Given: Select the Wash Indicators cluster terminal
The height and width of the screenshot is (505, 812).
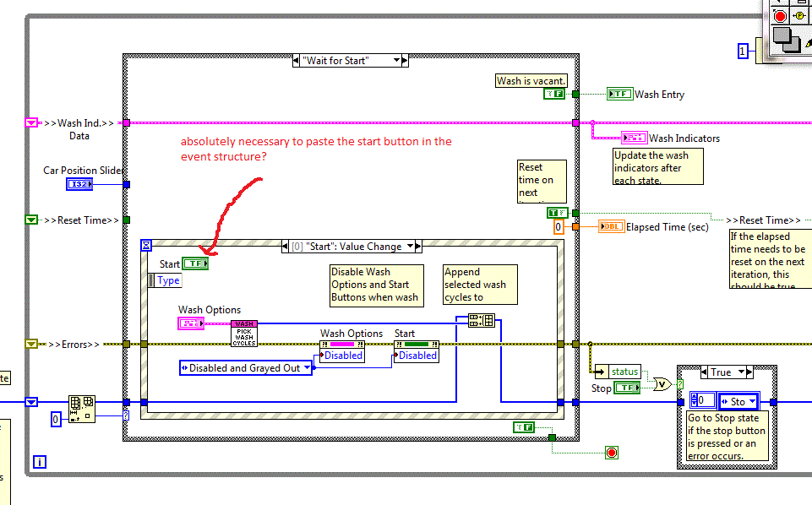Looking at the screenshot, I should (x=635, y=138).
